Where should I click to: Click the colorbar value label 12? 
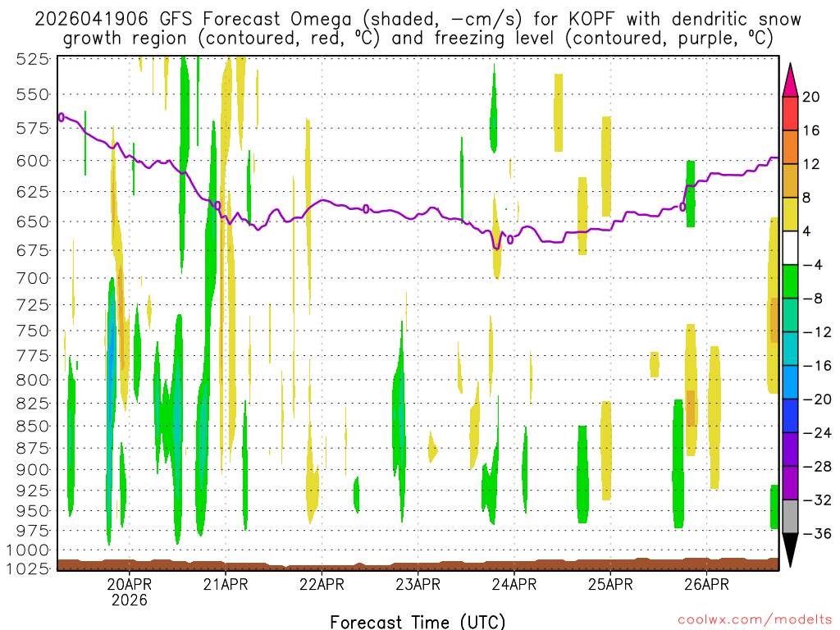pos(811,164)
